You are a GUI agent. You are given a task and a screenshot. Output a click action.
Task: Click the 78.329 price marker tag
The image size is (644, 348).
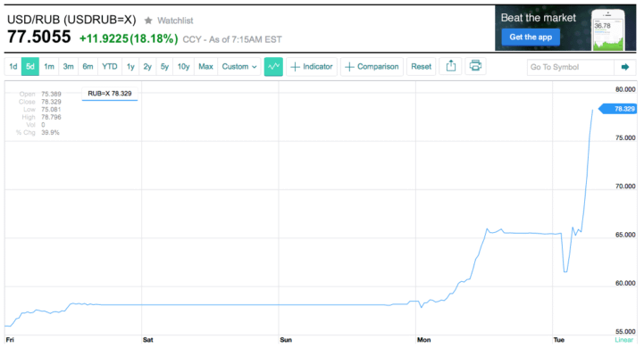[618, 109]
